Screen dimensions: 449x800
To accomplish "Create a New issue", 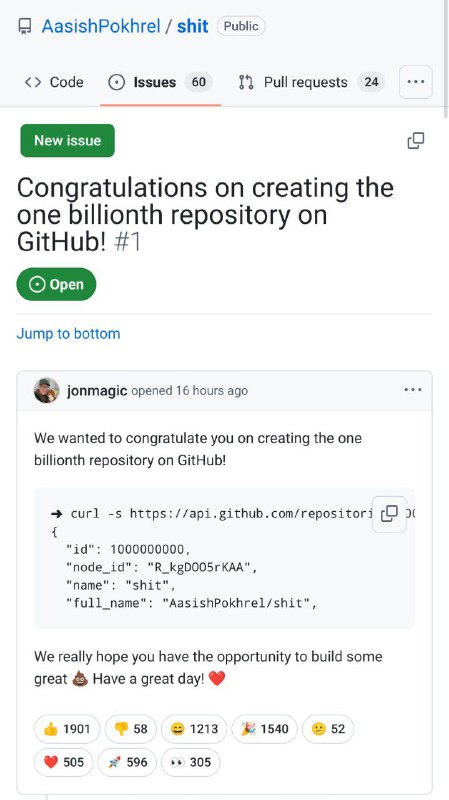I will pos(67,140).
